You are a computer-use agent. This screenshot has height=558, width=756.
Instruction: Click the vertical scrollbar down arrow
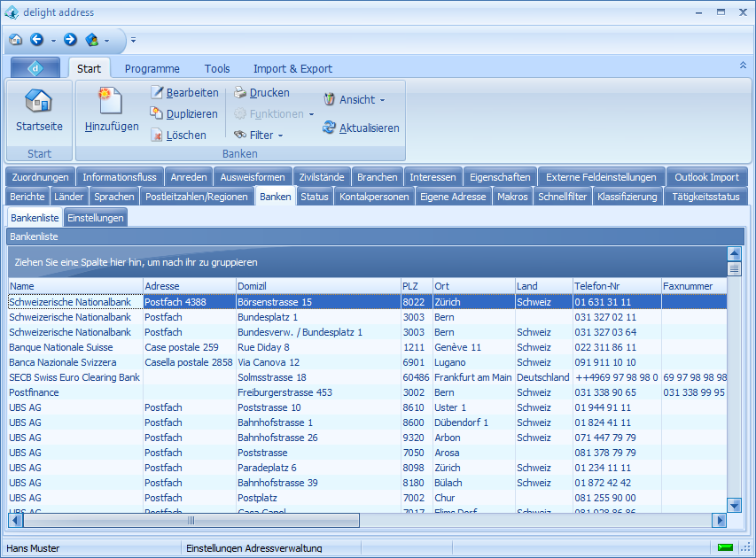pyautogui.click(x=734, y=505)
